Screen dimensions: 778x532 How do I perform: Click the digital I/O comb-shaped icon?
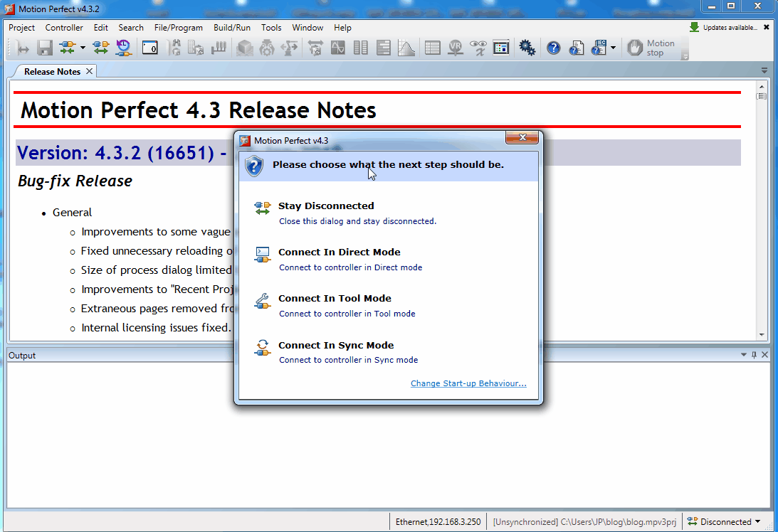(219, 48)
